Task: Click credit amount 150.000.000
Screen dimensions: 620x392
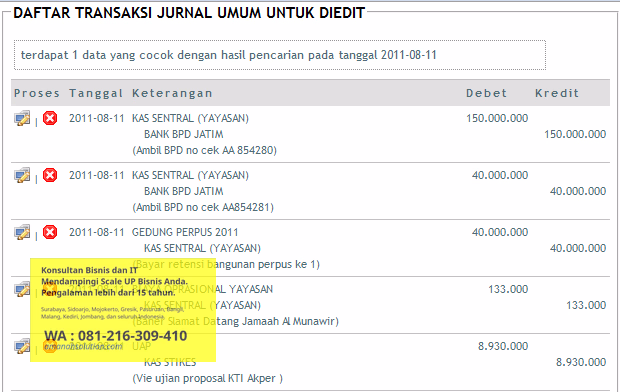Action: (575, 134)
